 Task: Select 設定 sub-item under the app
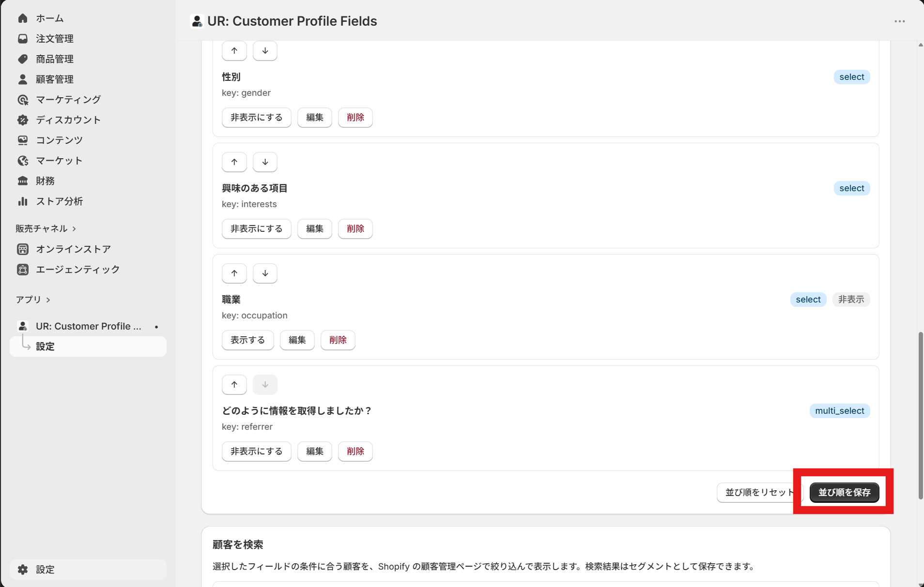click(x=88, y=346)
